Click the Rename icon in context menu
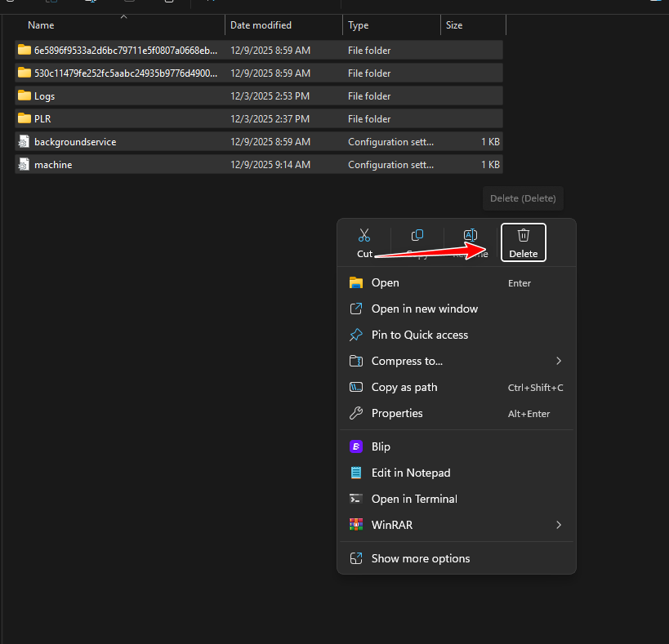Screen dimensions: 669x644 pyautogui.click(x=471, y=236)
